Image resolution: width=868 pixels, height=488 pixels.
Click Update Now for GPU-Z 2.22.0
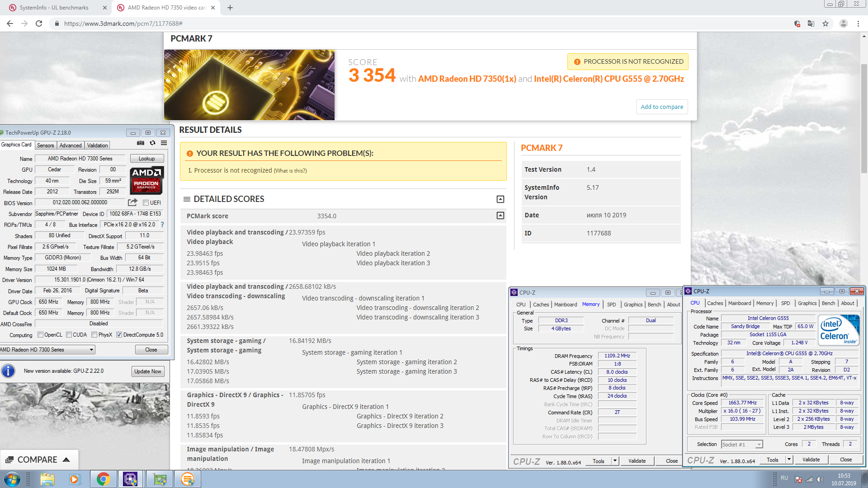[x=147, y=371]
